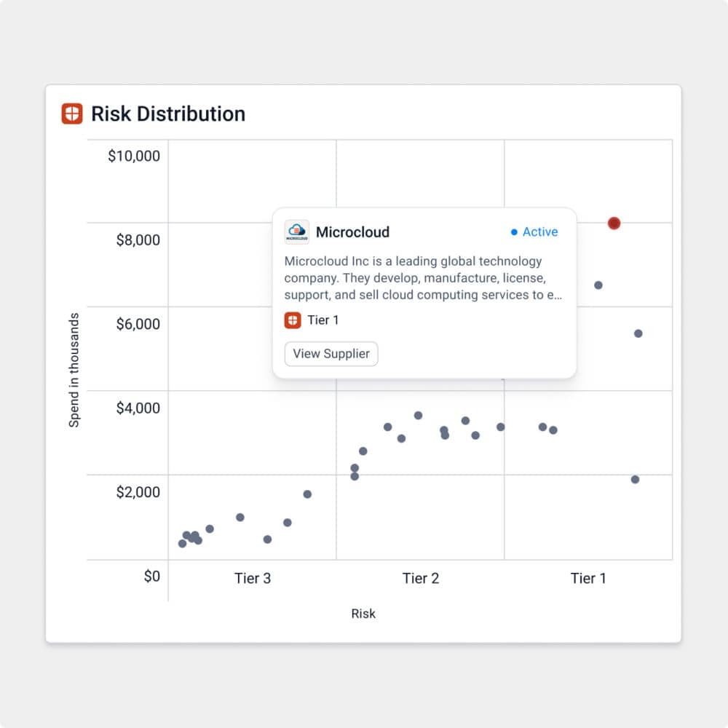Click the $10,000 y-axis label
This screenshot has height=728, width=728.
click(x=134, y=156)
